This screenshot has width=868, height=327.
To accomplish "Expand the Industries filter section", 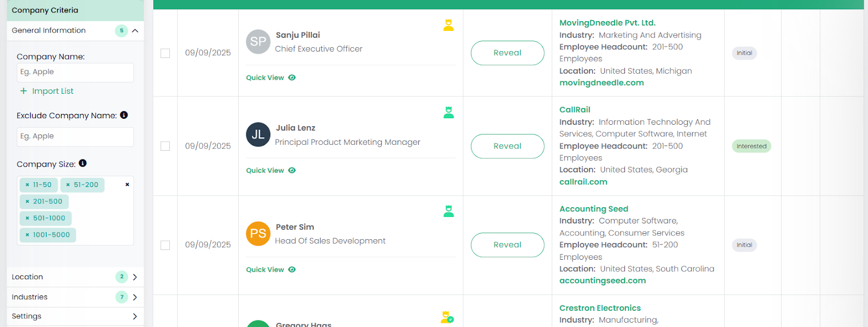I will [135, 297].
